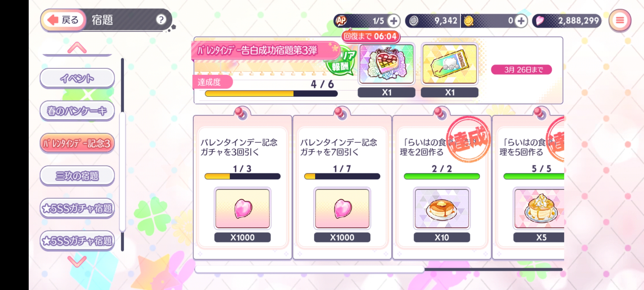The width and height of the screenshot is (644, 290).
Task: Tap the 4/6 achievement progress bar
Action: coord(271,94)
